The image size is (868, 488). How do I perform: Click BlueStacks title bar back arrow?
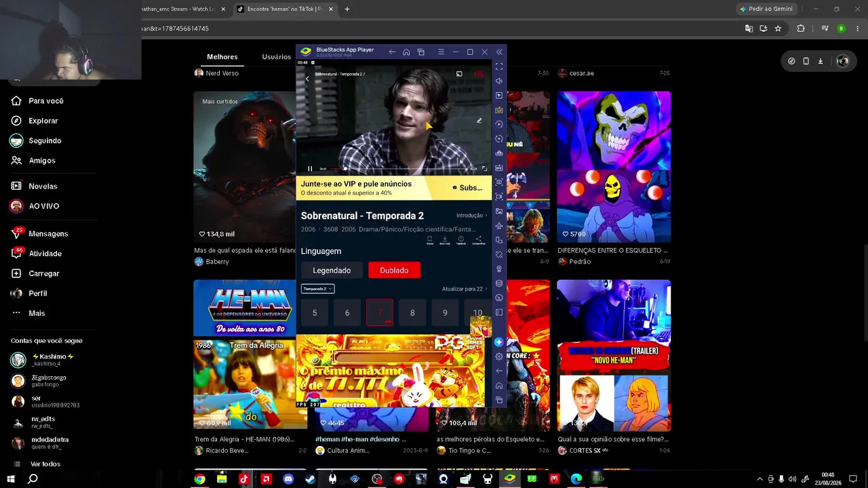point(392,52)
